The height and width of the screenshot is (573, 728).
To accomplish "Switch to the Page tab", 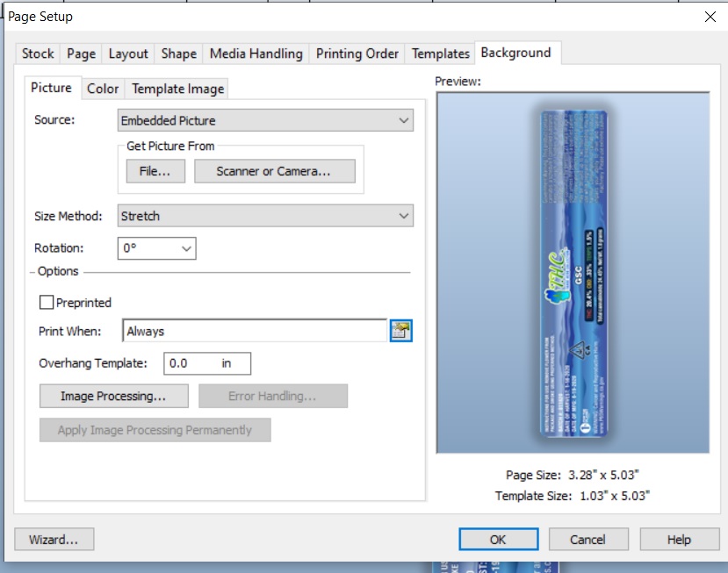I will [82, 54].
